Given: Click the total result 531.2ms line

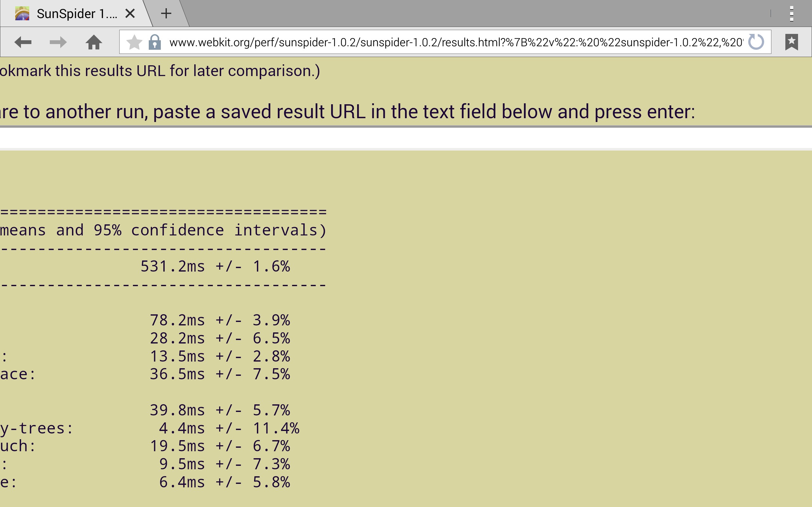Looking at the screenshot, I should click(x=215, y=266).
